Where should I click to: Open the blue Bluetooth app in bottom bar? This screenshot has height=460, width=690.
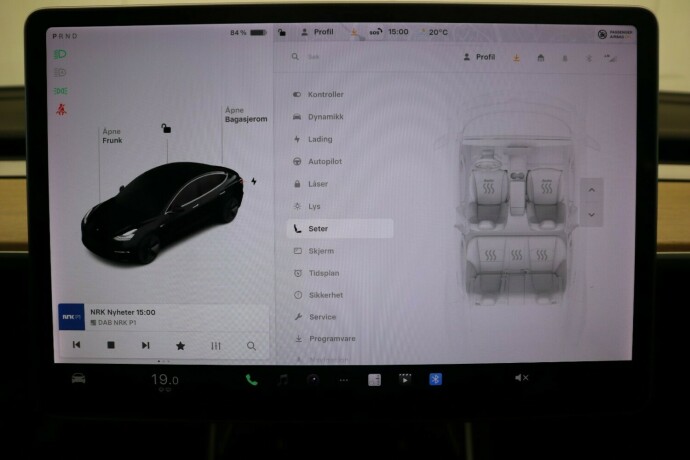435,379
